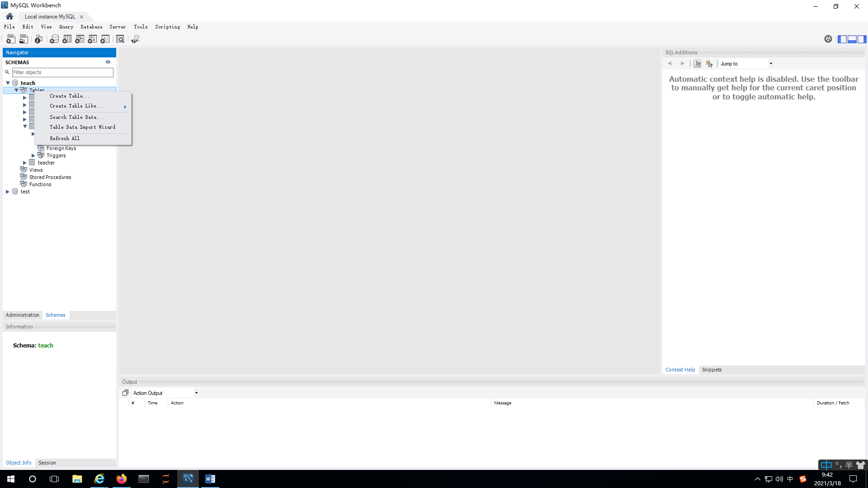
Task: Open the Snippets tab
Action: click(712, 370)
